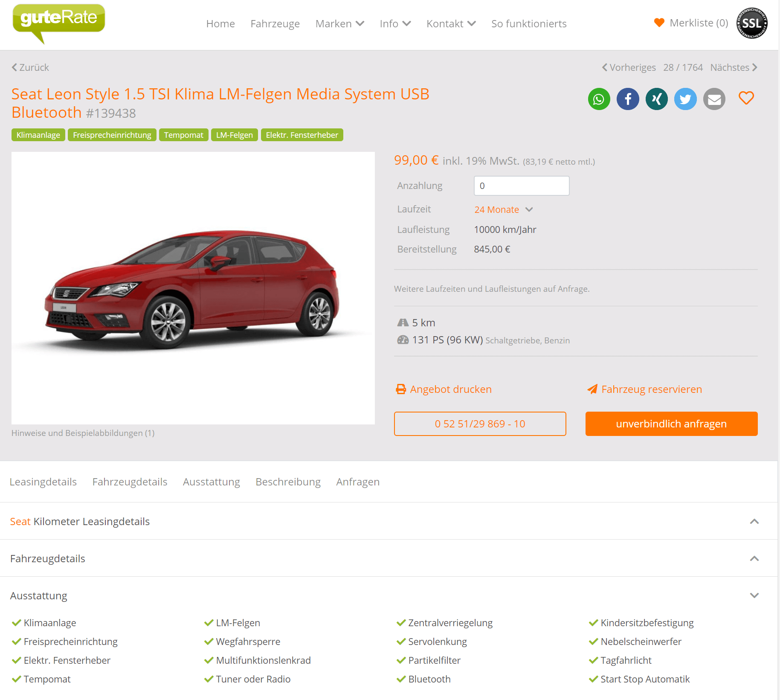Click the printer icon next to Angebot drucken
Viewport: 780px width, 700px height.
coord(401,389)
